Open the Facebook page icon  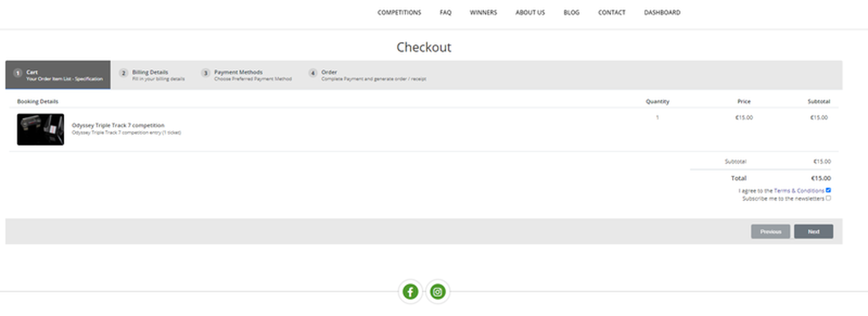tap(410, 292)
